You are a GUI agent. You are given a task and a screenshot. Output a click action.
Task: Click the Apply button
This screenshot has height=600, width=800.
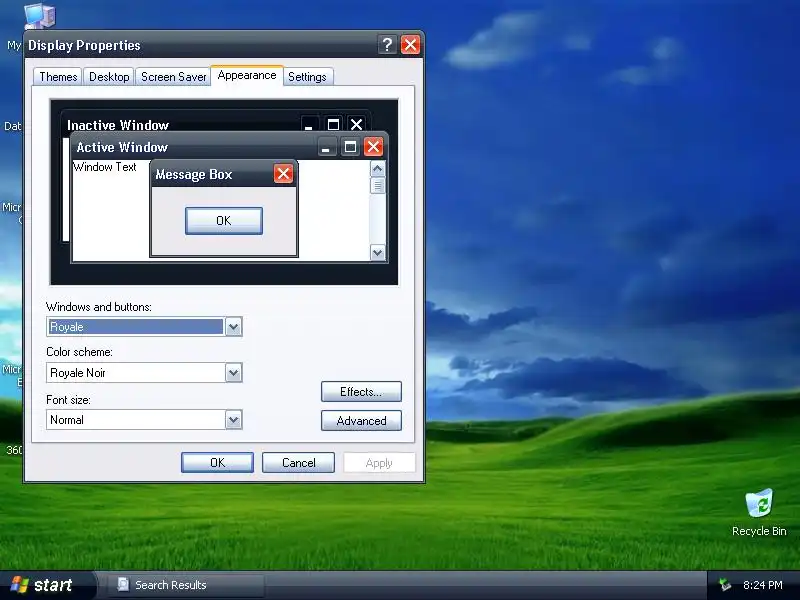(x=379, y=463)
